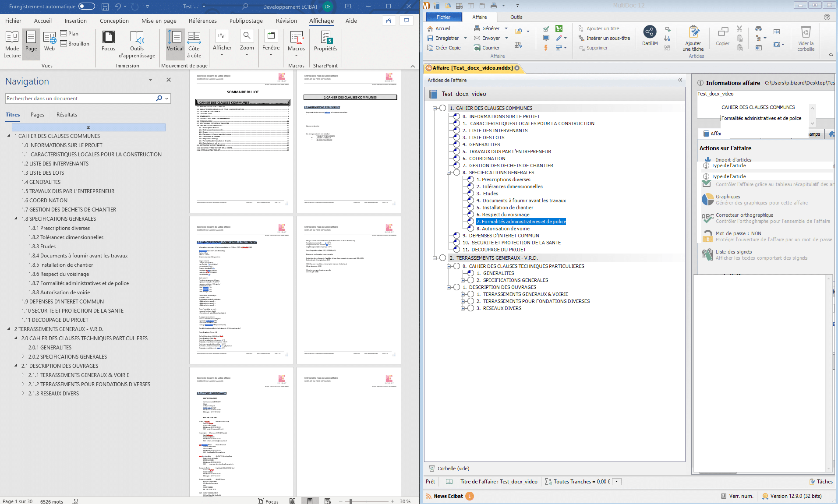838x504 pixels.
Task: Expand 2.1.3 RESEAUX DIVERS in the navigation pane
Action: [23, 393]
